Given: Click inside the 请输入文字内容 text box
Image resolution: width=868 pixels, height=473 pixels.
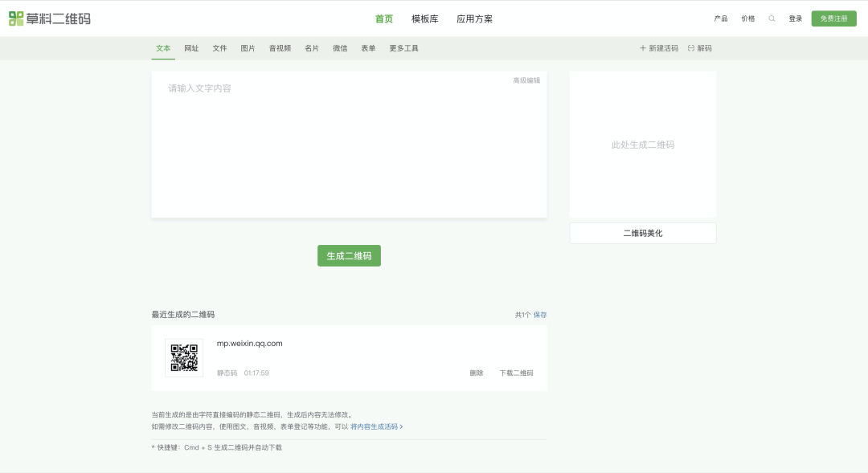Looking at the screenshot, I should (x=349, y=145).
